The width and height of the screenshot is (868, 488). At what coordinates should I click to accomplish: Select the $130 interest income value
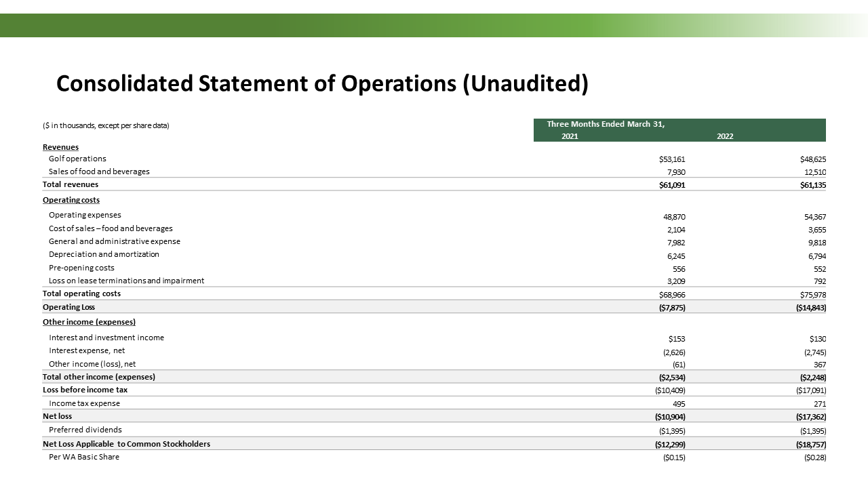click(x=817, y=339)
